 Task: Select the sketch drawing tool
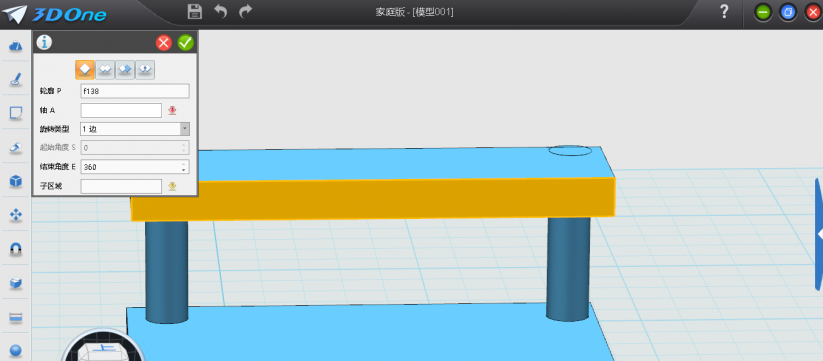16,79
